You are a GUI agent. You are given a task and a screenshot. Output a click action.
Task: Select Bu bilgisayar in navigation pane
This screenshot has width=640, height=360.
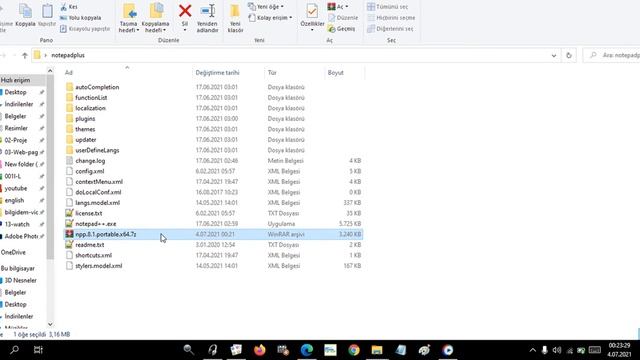(x=18, y=269)
